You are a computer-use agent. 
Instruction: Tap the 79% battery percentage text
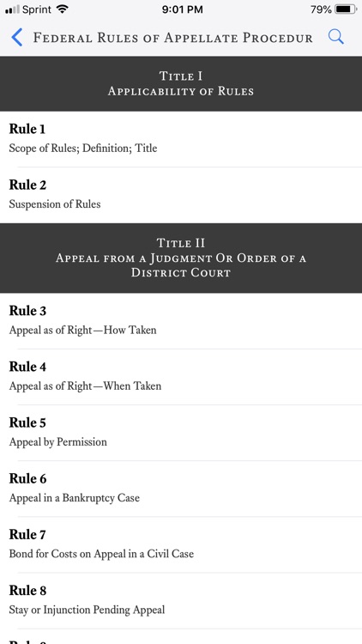[x=321, y=9]
